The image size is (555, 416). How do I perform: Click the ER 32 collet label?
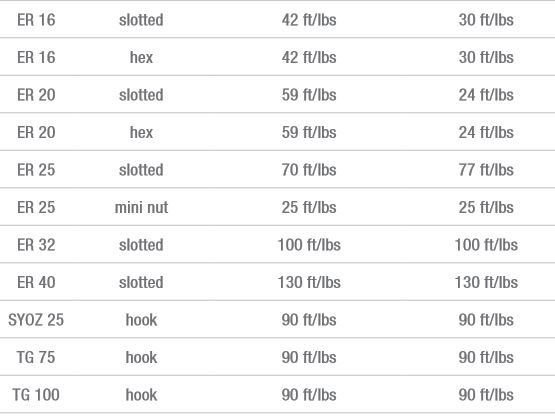coord(36,245)
